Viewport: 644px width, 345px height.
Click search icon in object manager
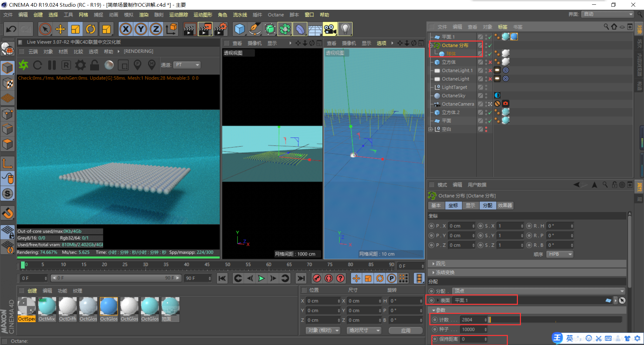pos(606,27)
